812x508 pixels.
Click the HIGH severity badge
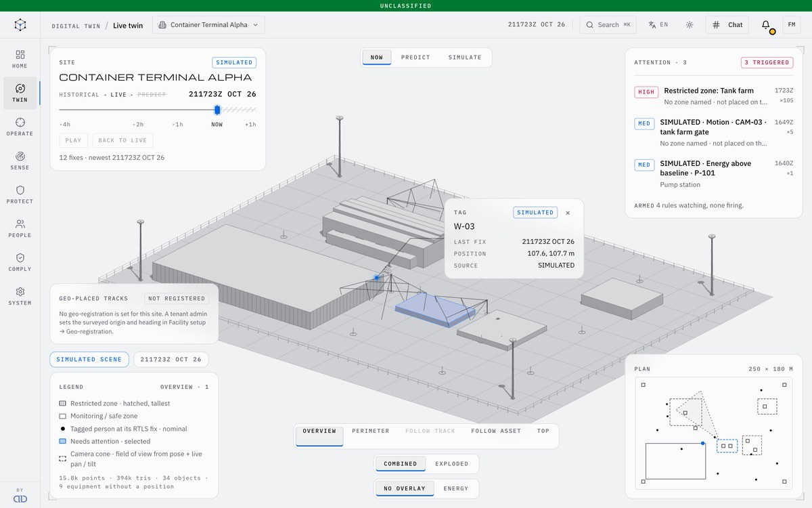pos(646,92)
